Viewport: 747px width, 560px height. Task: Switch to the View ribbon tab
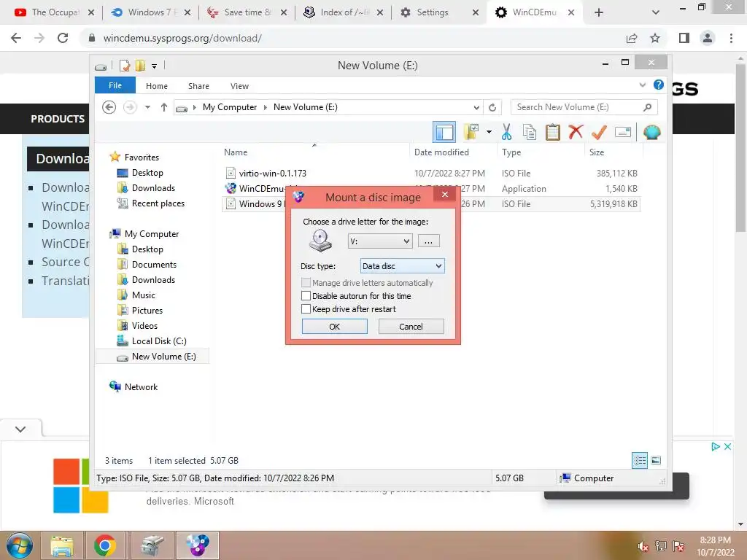click(239, 86)
